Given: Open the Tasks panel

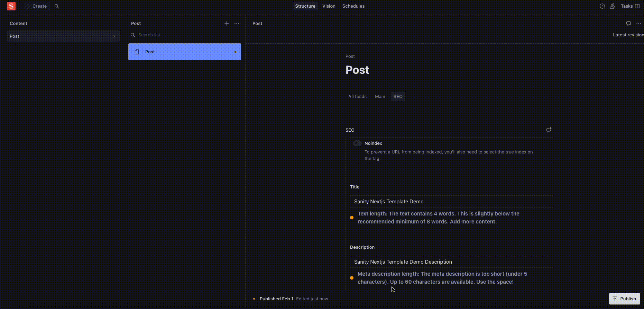Looking at the screenshot, I should (x=630, y=6).
